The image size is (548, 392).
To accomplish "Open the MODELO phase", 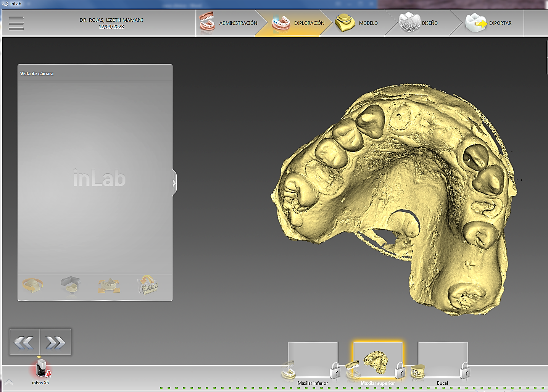I will 356,23.
